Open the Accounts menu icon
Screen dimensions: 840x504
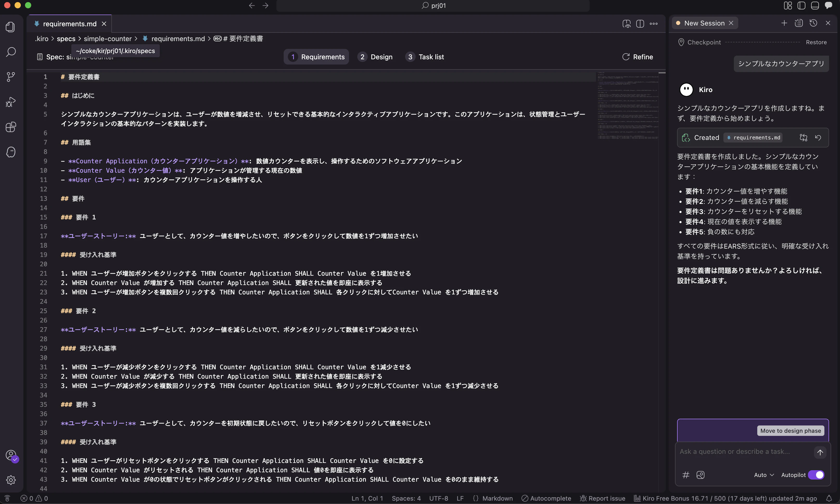pyautogui.click(x=11, y=455)
